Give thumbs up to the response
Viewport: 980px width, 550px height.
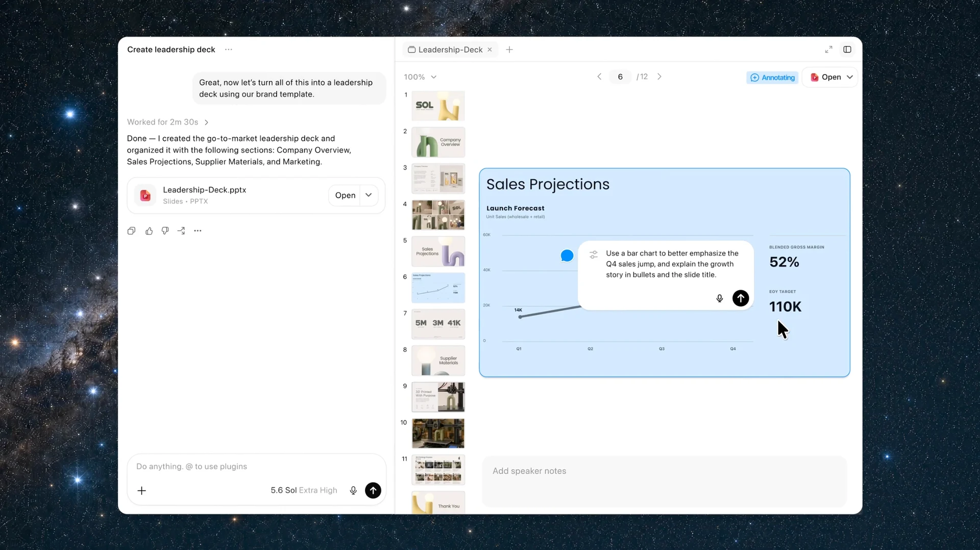[x=149, y=231]
